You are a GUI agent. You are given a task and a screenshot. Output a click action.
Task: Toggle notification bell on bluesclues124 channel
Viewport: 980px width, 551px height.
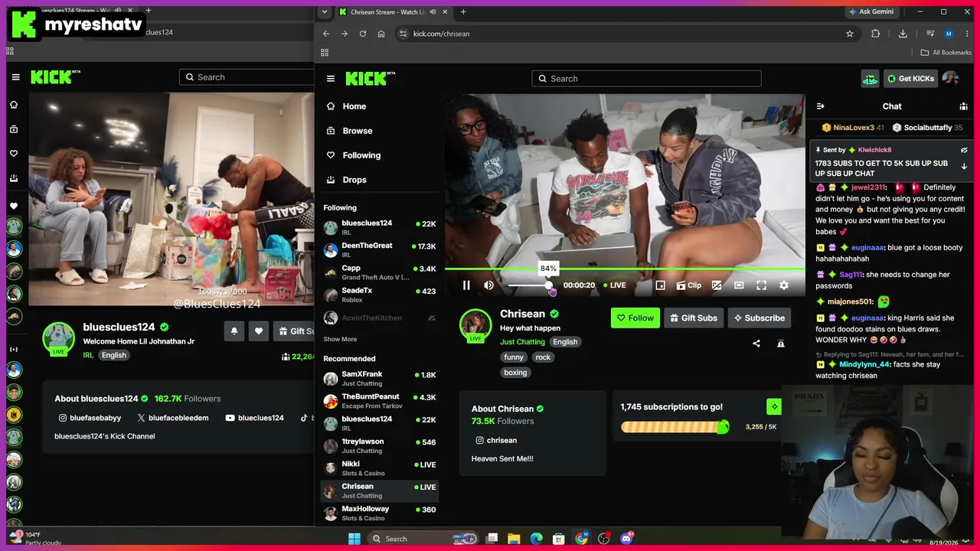tap(234, 331)
